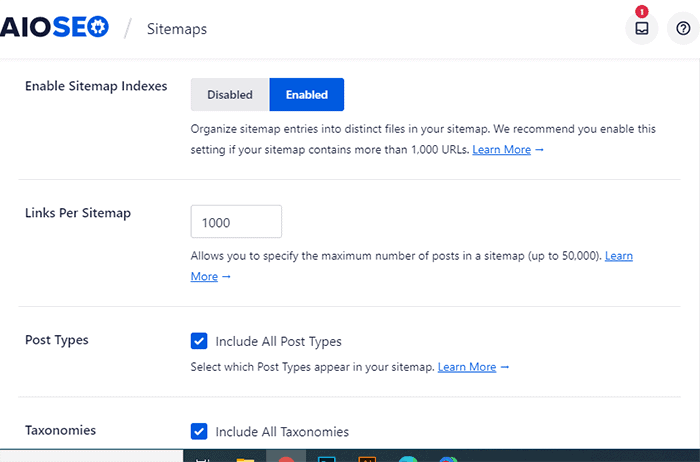Launch the rightmost multicolored taskbar browser icon
This screenshot has height=462, width=700.
point(447,456)
